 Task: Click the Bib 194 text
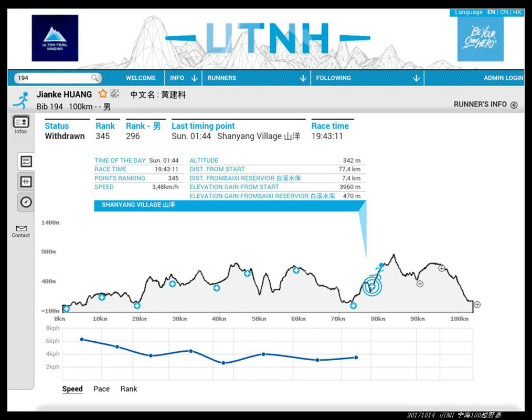(49, 107)
